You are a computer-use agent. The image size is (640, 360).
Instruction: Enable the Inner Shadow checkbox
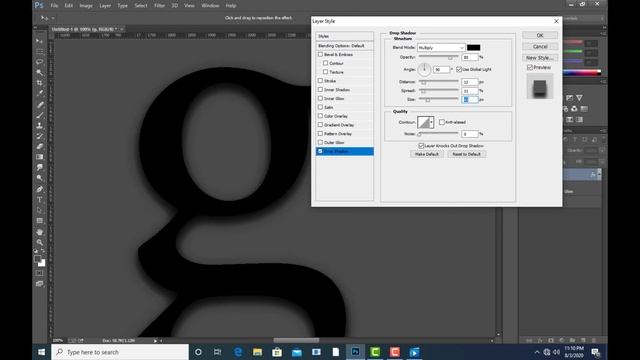[320, 89]
